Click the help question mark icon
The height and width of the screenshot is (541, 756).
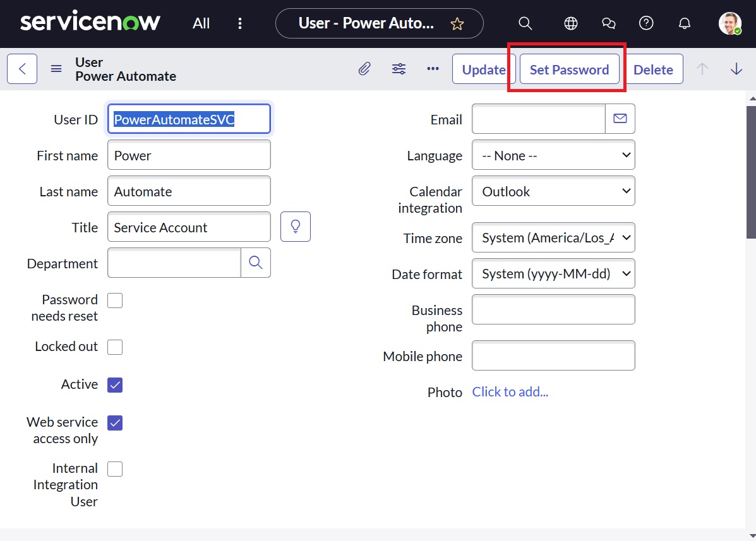645,23
